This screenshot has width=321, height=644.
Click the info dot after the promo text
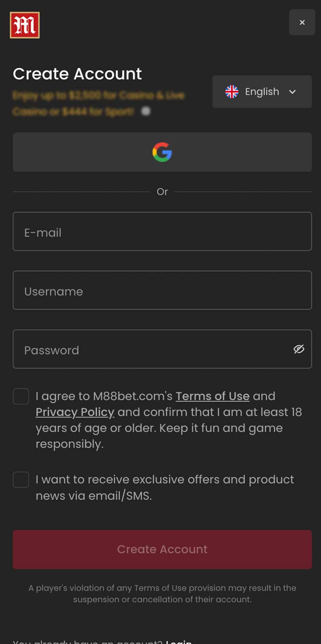click(146, 111)
